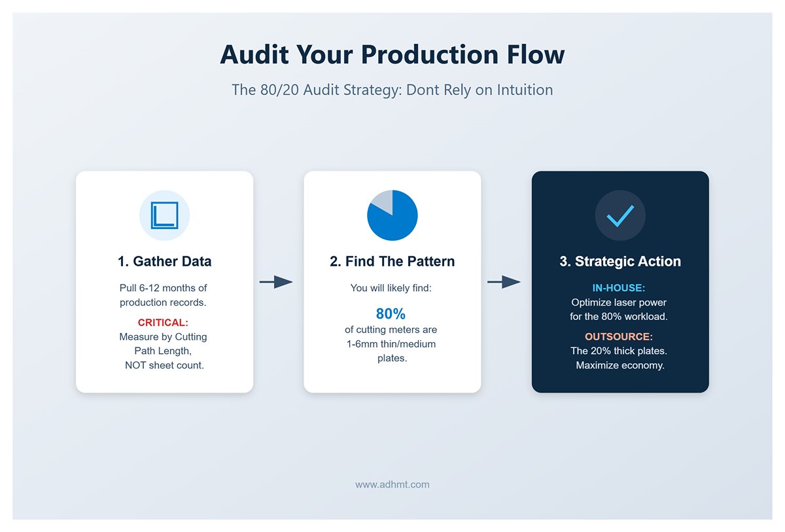Click the arrow pointing to Strategic Action
The width and height of the screenshot is (785, 532).
click(x=505, y=281)
